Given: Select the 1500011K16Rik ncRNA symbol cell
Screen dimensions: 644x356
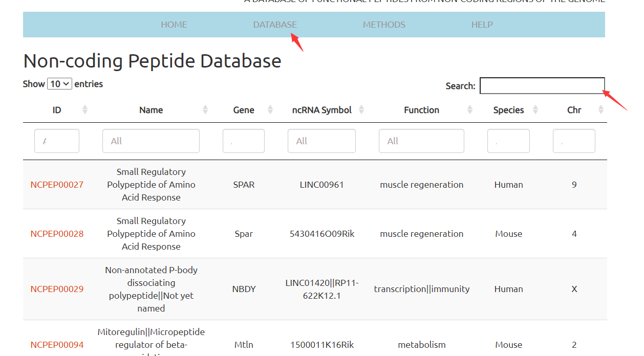Looking at the screenshot, I should click(x=322, y=345).
